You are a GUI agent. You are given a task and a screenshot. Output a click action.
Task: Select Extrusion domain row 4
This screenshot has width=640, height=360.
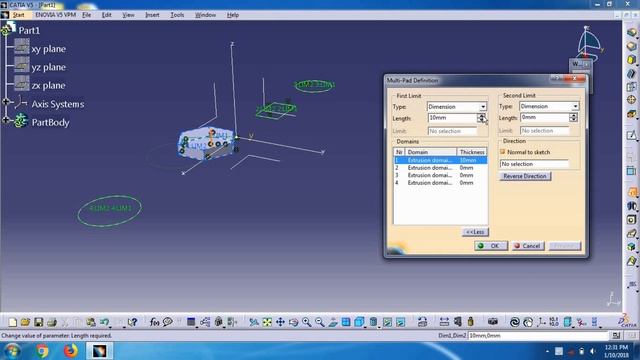tap(440, 183)
